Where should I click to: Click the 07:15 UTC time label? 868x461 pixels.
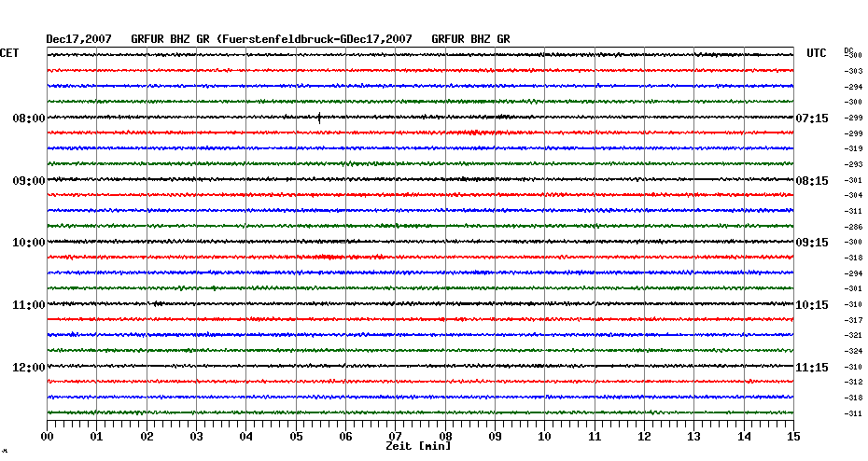click(x=812, y=119)
